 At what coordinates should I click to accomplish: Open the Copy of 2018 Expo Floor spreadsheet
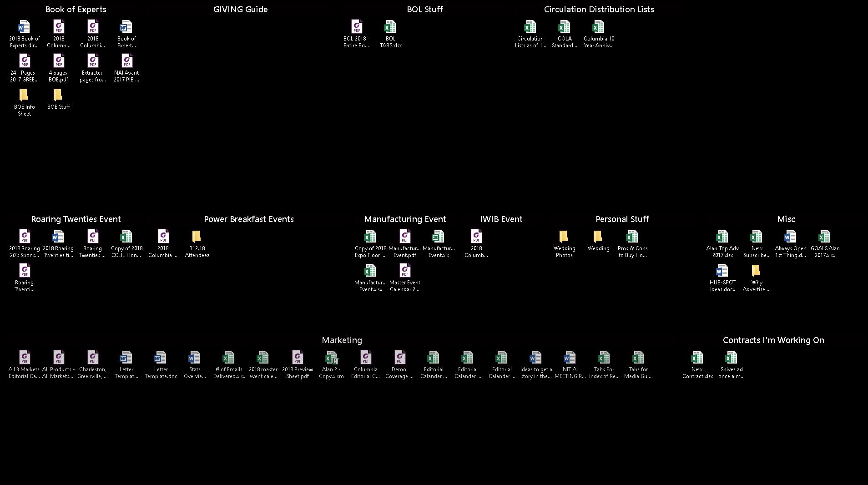click(370, 243)
